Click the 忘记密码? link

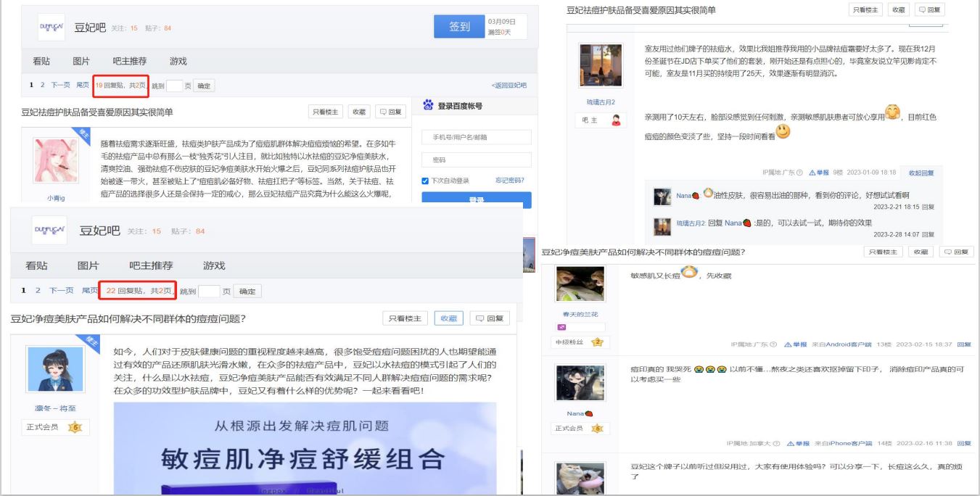[509, 181]
